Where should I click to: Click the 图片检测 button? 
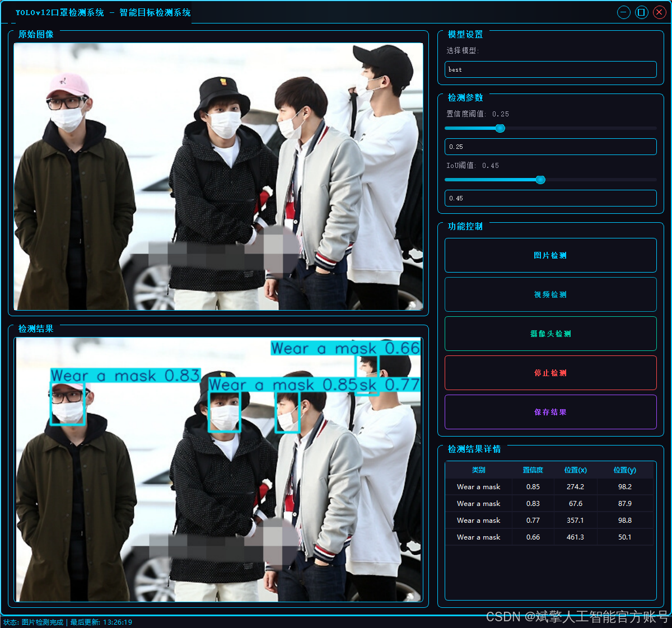coord(550,255)
